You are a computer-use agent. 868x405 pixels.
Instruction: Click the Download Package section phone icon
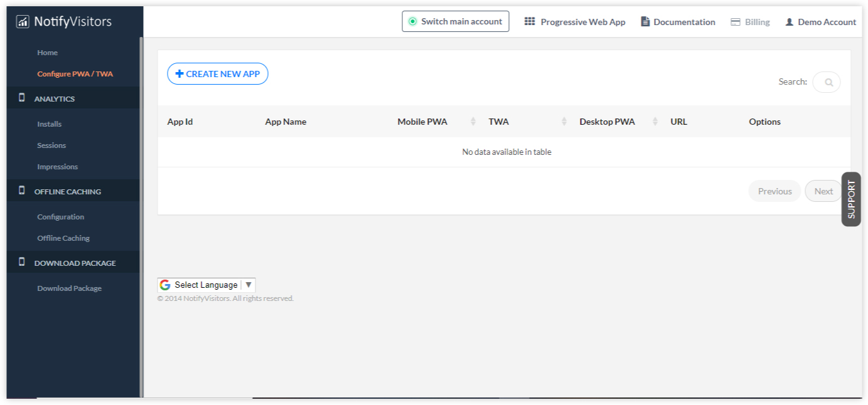tap(22, 262)
